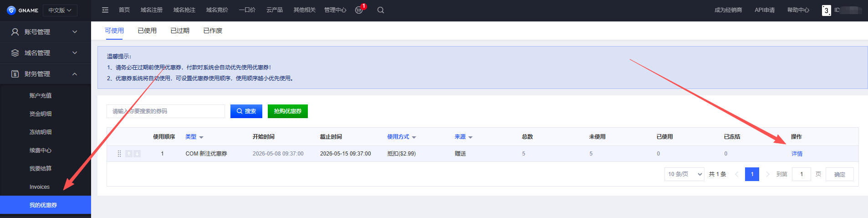Open the 域名注册 menu
This screenshot has width=868, height=218.
coord(152,10)
